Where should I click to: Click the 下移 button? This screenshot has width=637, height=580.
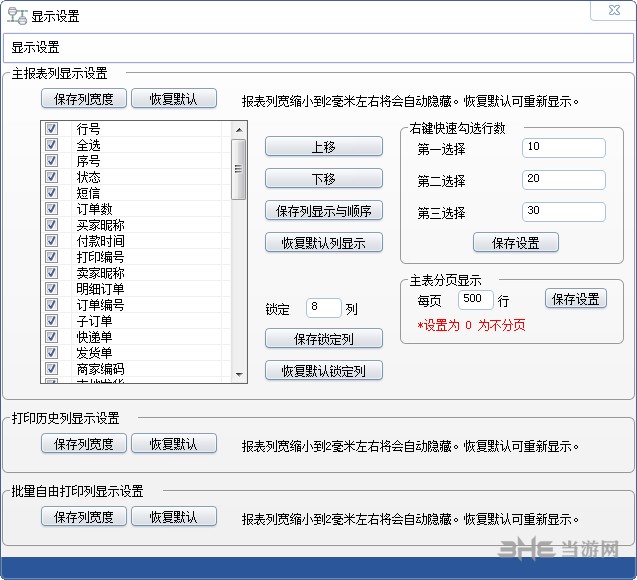(x=324, y=179)
